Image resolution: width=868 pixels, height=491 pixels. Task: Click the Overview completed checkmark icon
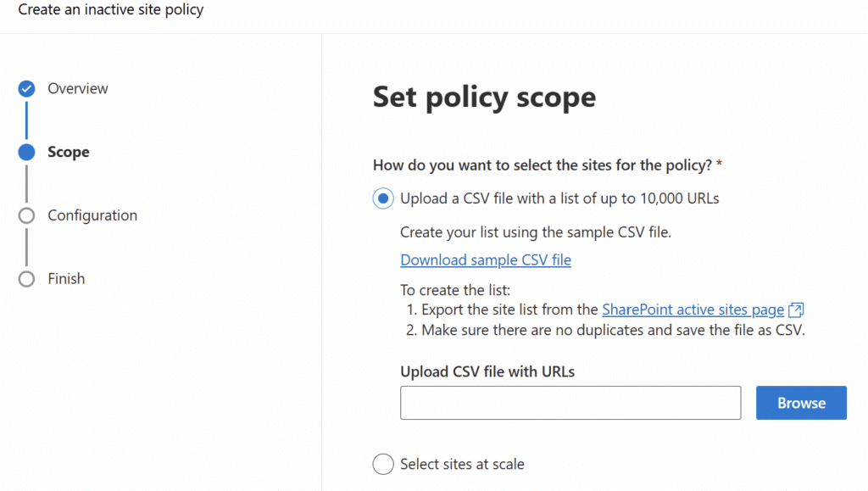(x=26, y=89)
